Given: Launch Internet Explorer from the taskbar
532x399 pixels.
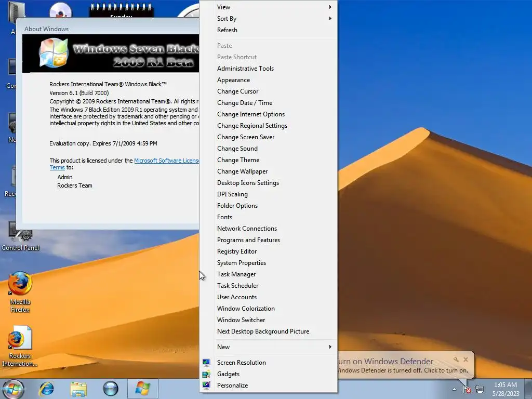Looking at the screenshot, I should coord(46,389).
